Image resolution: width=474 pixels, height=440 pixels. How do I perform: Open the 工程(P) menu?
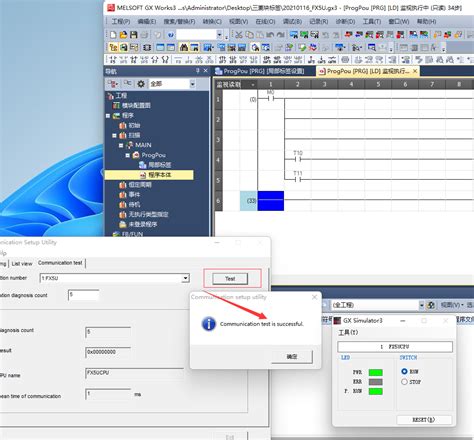(x=121, y=21)
